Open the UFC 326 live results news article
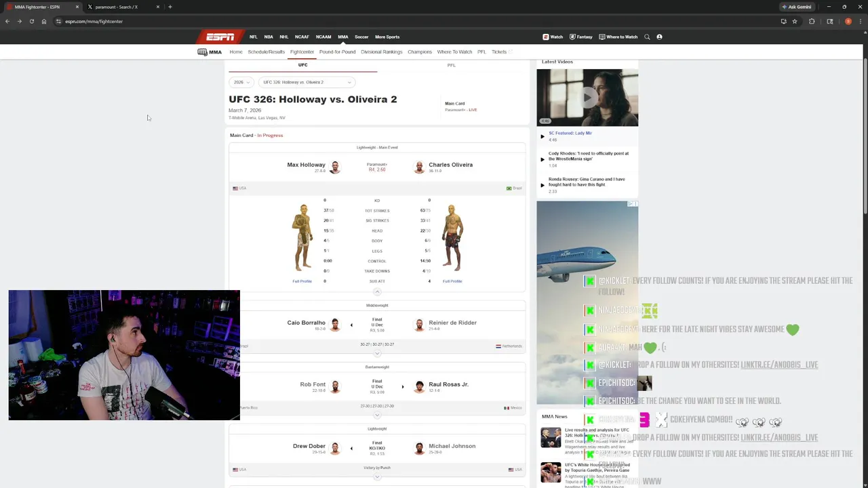The height and width of the screenshot is (488, 868). point(597,432)
